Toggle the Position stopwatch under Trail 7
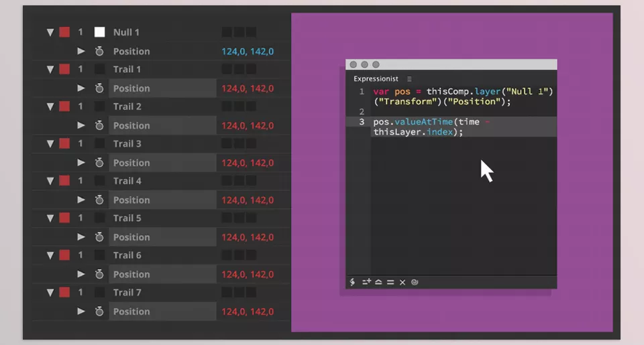The width and height of the screenshot is (644, 345). tap(99, 312)
